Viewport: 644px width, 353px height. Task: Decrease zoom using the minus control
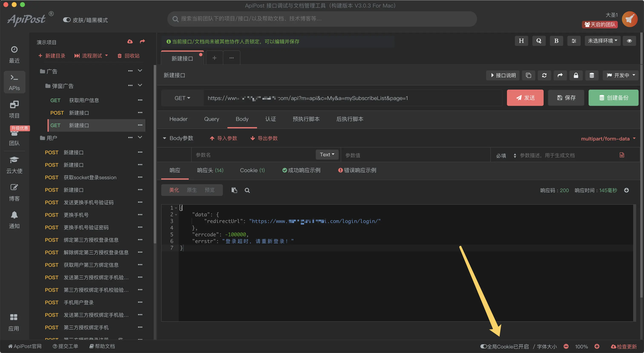tap(566, 346)
